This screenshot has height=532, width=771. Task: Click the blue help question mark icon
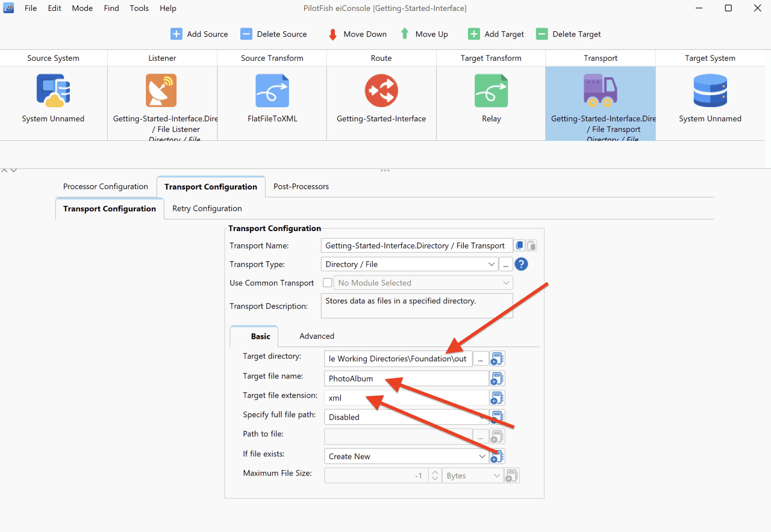coord(521,264)
